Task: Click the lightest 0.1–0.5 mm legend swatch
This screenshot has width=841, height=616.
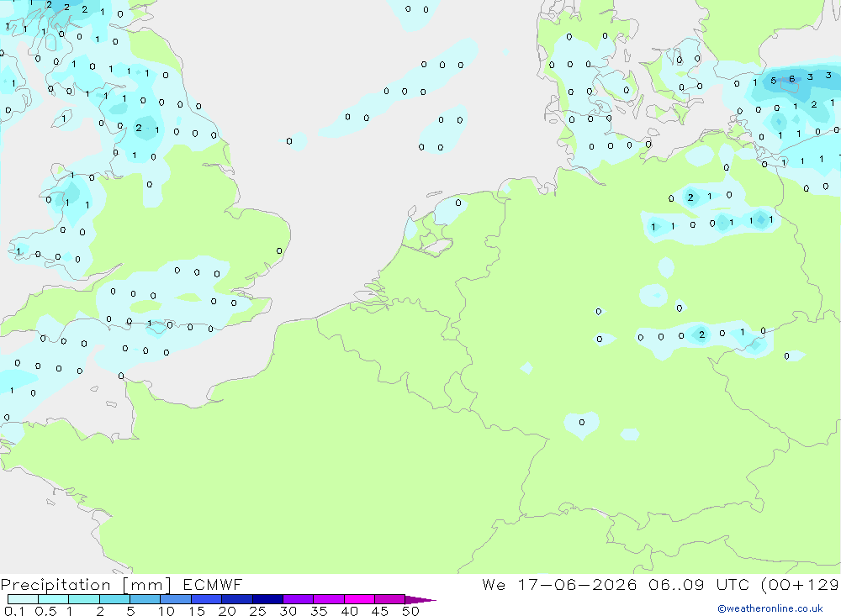Action: click(23, 599)
